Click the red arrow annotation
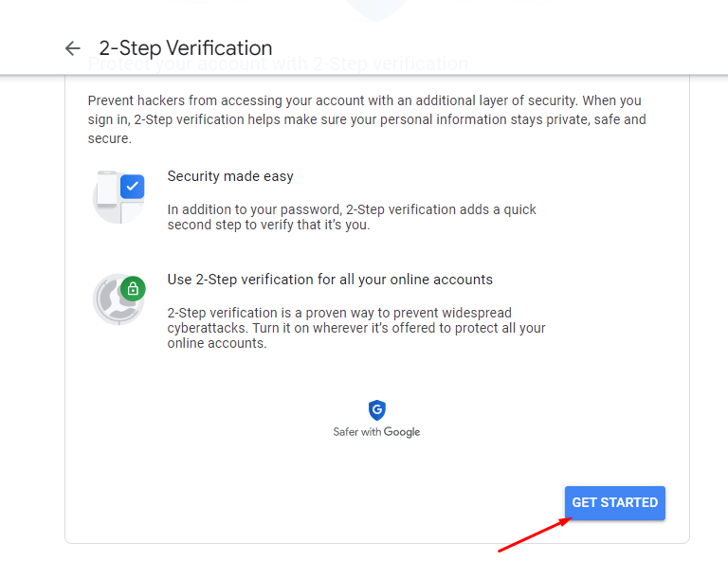 pos(535,534)
